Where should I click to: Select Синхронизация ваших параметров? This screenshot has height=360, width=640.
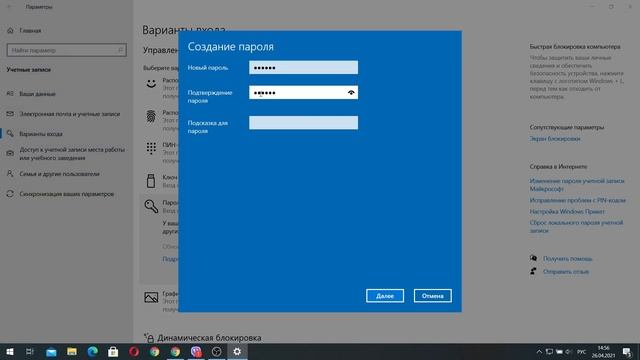coord(67,194)
